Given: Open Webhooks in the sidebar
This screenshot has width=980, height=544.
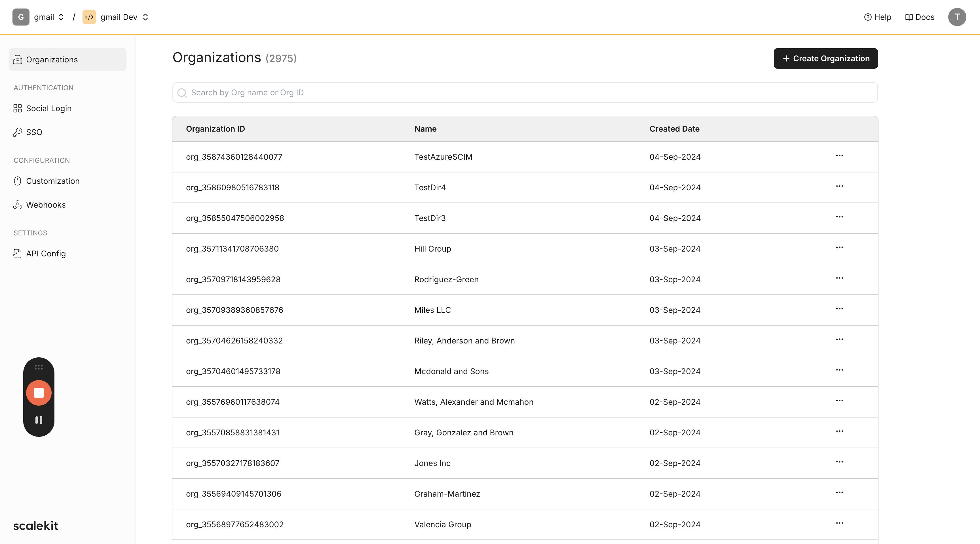Looking at the screenshot, I should coord(68,205).
